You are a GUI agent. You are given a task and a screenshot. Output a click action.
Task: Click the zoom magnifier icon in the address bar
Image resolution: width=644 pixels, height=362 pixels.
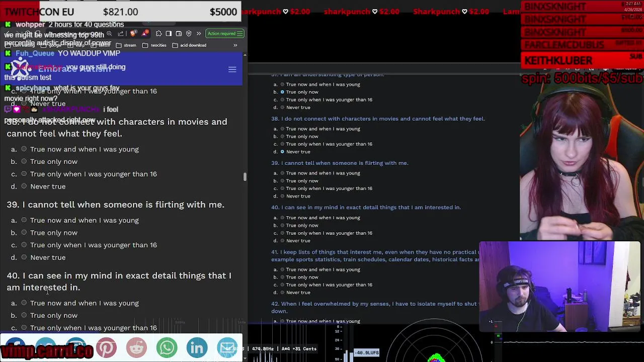click(109, 34)
